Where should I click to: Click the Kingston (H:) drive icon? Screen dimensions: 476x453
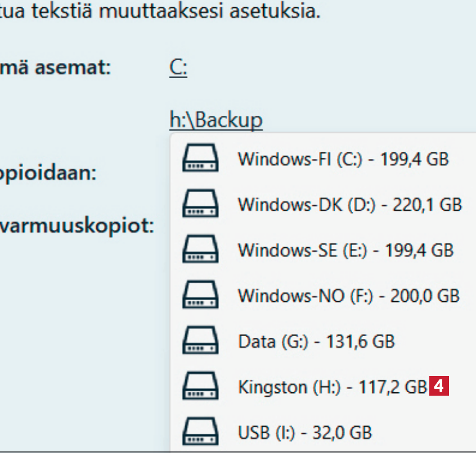[199, 387]
